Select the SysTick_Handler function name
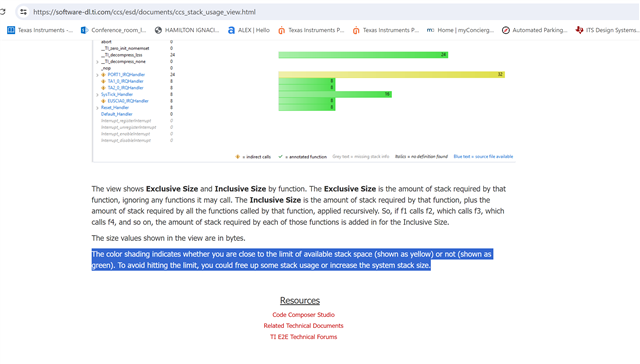This screenshot has width=640, height=364. [117, 94]
